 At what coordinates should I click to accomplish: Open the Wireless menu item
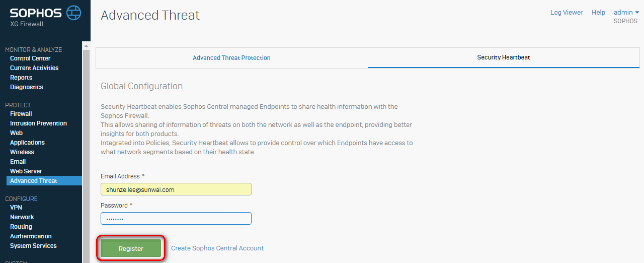pyautogui.click(x=22, y=152)
